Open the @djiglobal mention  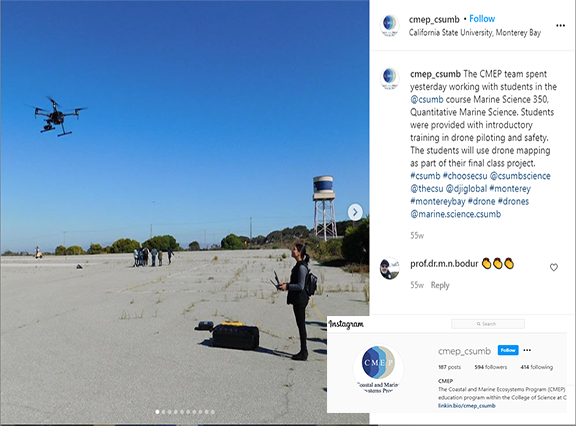tap(466, 189)
